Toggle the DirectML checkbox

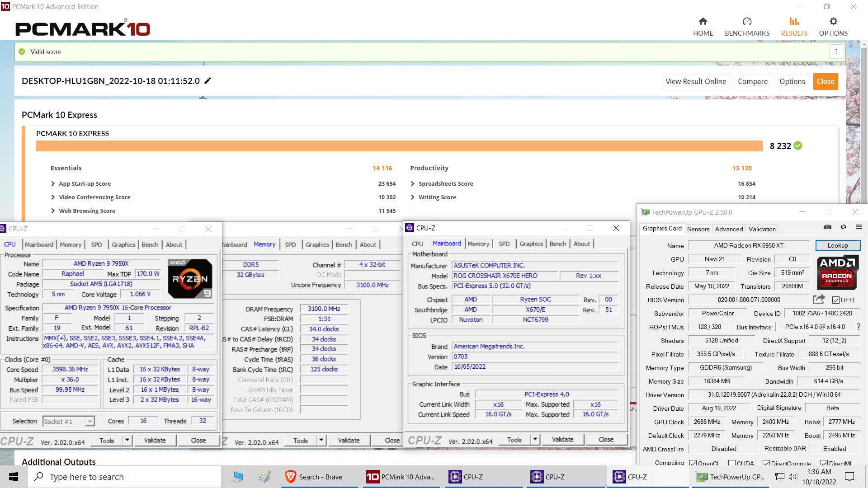(824, 463)
